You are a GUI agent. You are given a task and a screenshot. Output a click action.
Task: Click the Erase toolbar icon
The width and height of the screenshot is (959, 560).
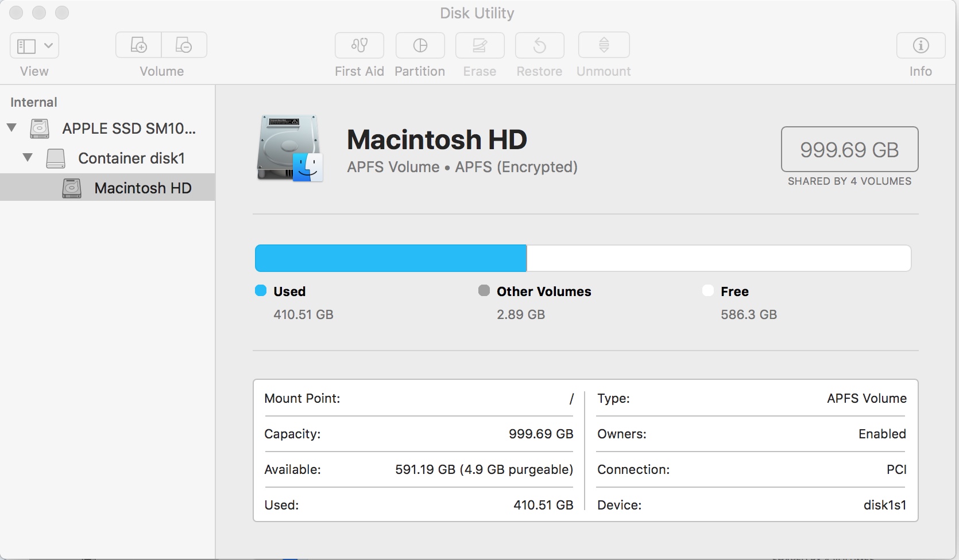pyautogui.click(x=480, y=45)
